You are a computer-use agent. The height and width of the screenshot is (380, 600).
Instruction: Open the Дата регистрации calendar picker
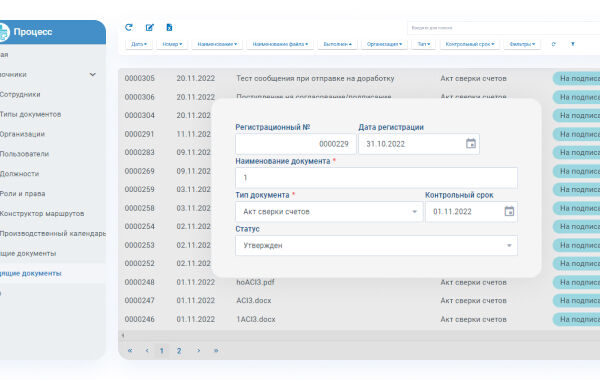pos(471,144)
